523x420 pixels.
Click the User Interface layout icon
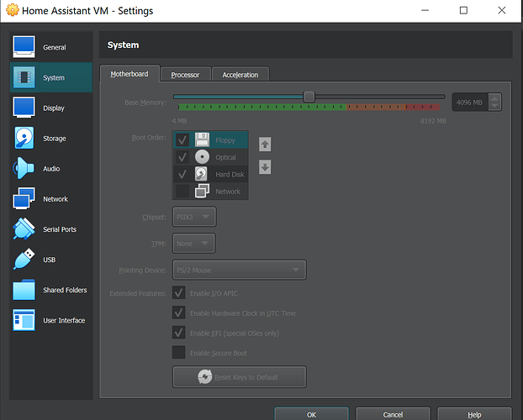pos(24,320)
